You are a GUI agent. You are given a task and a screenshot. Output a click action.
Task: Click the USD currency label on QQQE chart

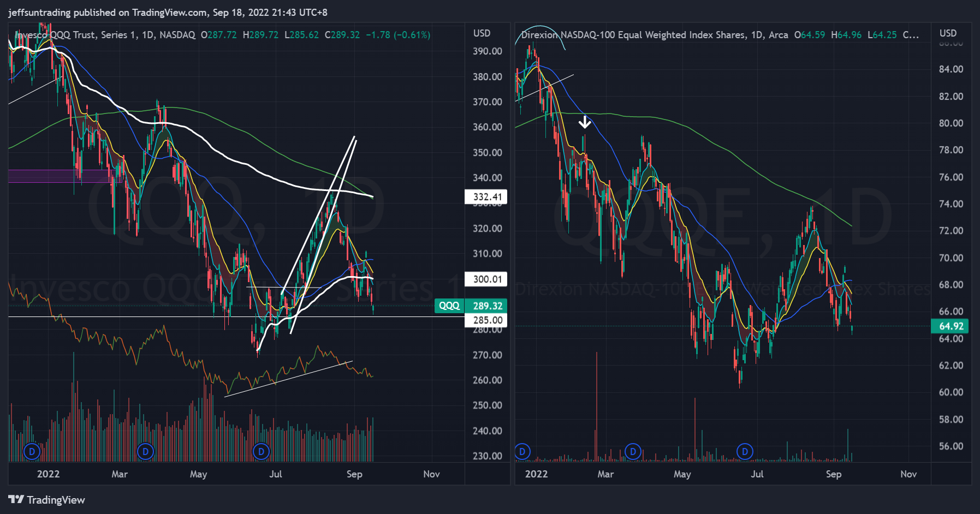948,33
